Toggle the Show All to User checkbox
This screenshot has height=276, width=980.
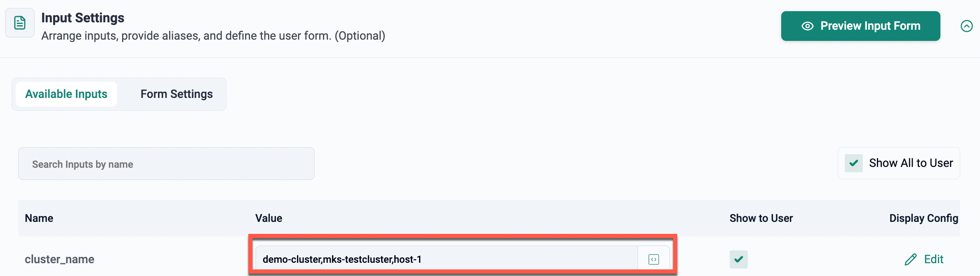click(x=853, y=163)
